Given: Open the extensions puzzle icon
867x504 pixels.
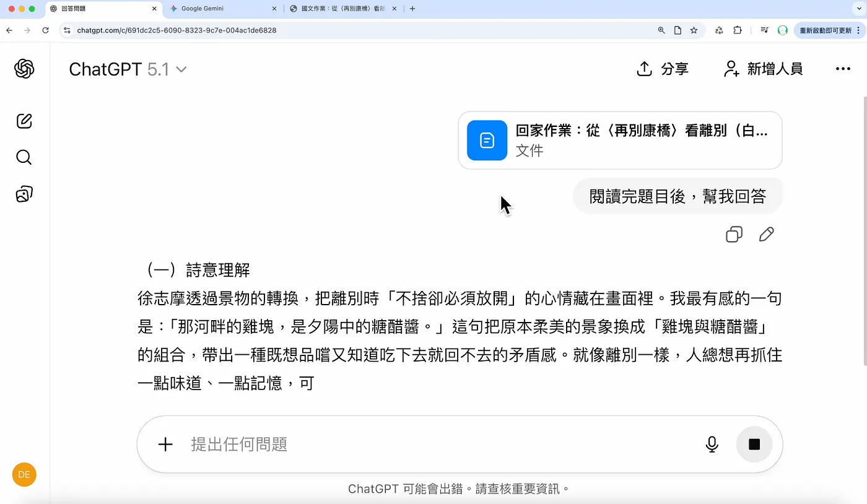Looking at the screenshot, I should coord(737,30).
